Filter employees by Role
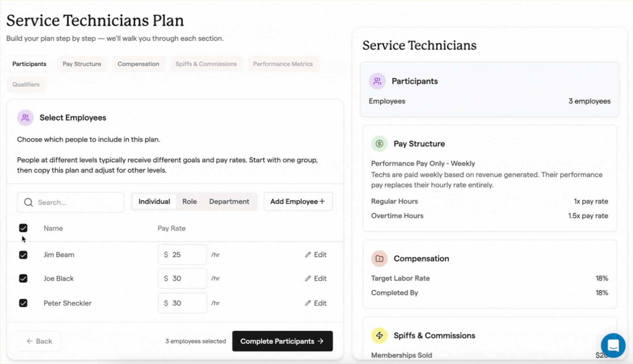 pyautogui.click(x=189, y=202)
